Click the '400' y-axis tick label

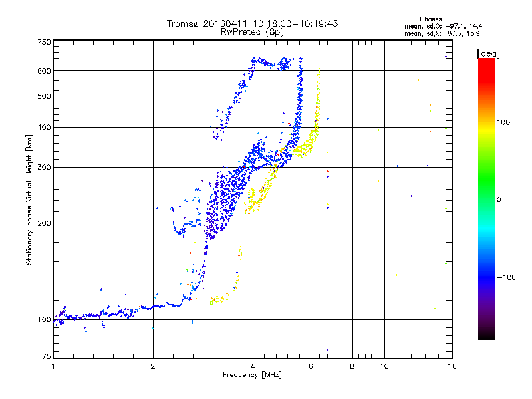45,128
